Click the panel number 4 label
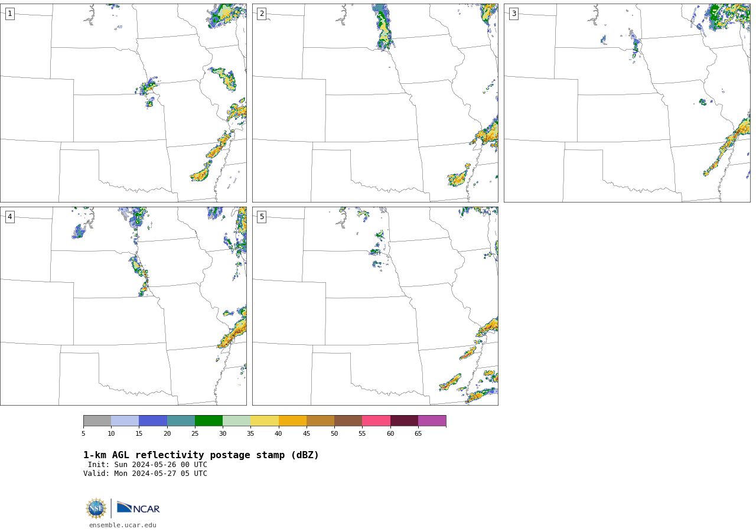This screenshot has width=756, height=532. pyautogui.click(x=9, y=217)
